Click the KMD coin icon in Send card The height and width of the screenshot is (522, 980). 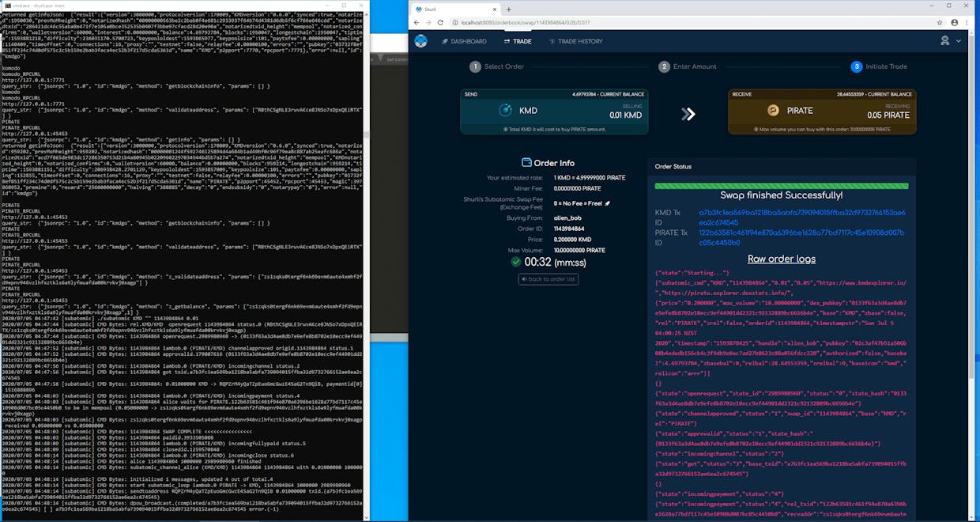click(x=506, y=111)
